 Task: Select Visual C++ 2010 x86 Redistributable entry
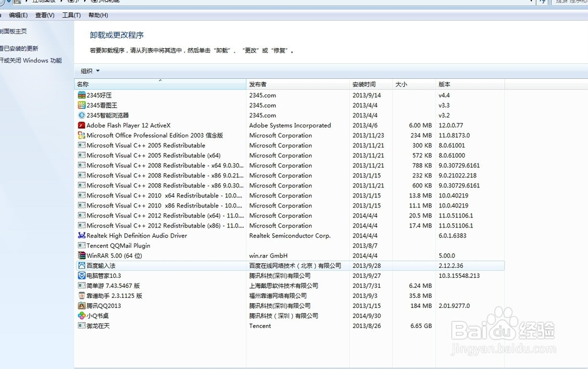coord(164,205)
